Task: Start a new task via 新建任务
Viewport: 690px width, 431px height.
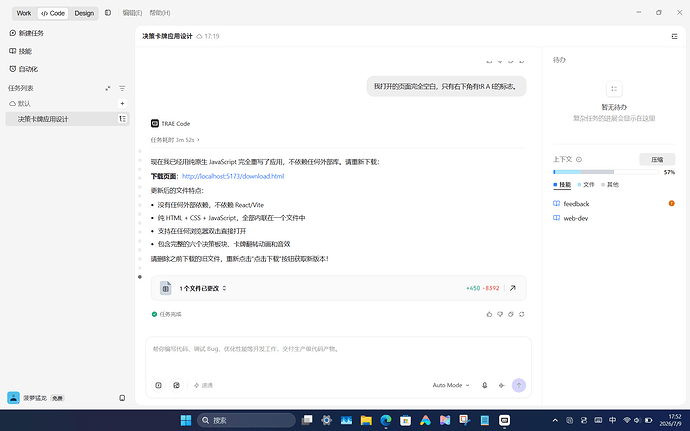Action: tap(26, 33)
